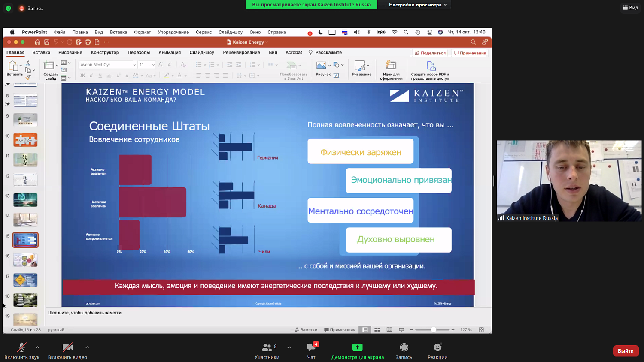
Task: Click notes area Щелкните, чтобы добавить заметки
Action: [85, 313]
